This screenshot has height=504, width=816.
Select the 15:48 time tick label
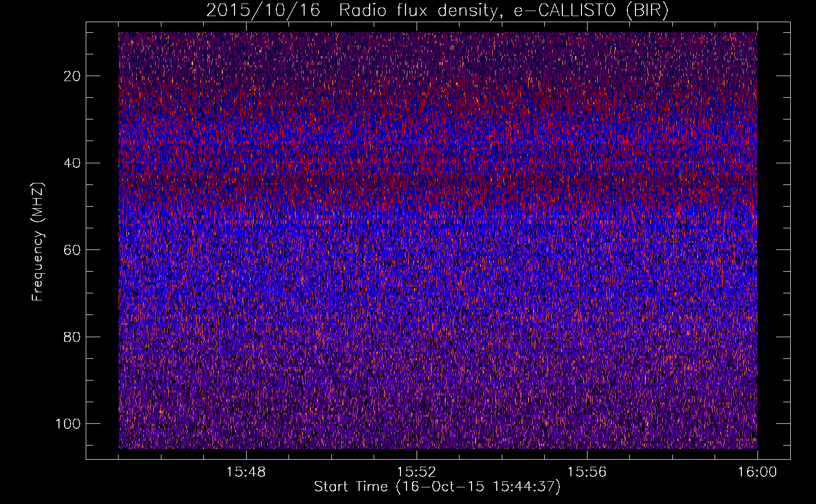[x=246, y=472]
